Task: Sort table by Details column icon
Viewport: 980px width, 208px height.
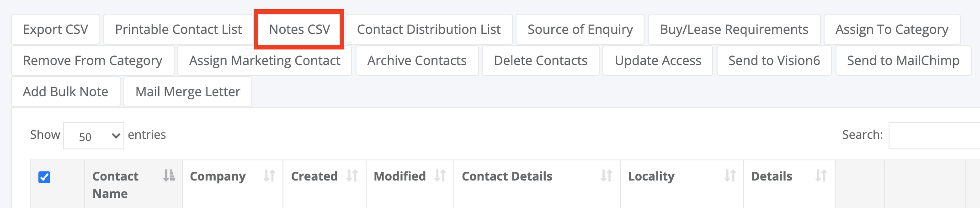Action: pos(821,175)
